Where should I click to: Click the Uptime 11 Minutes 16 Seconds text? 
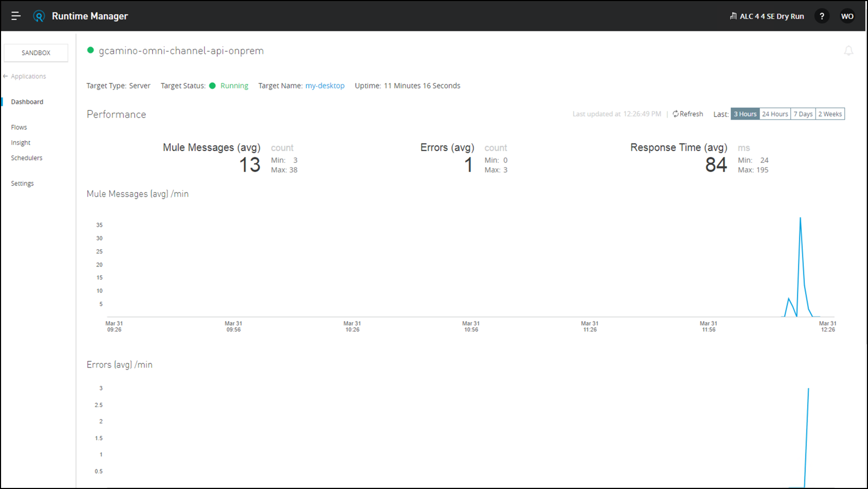pyautogui.click(x=408, y=86)
